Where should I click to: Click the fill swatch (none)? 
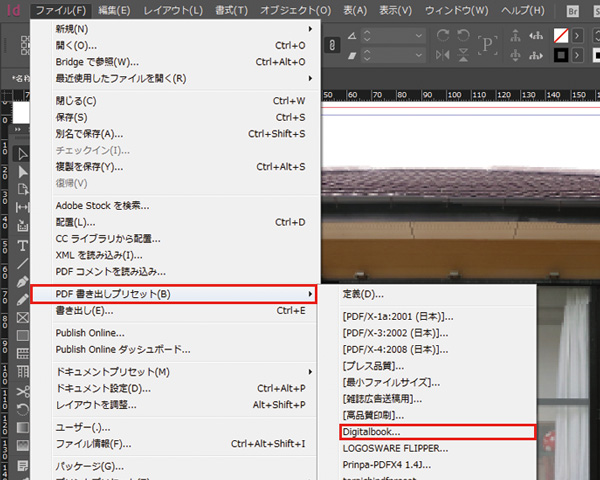pyautogui.click(x=561, y=36)
